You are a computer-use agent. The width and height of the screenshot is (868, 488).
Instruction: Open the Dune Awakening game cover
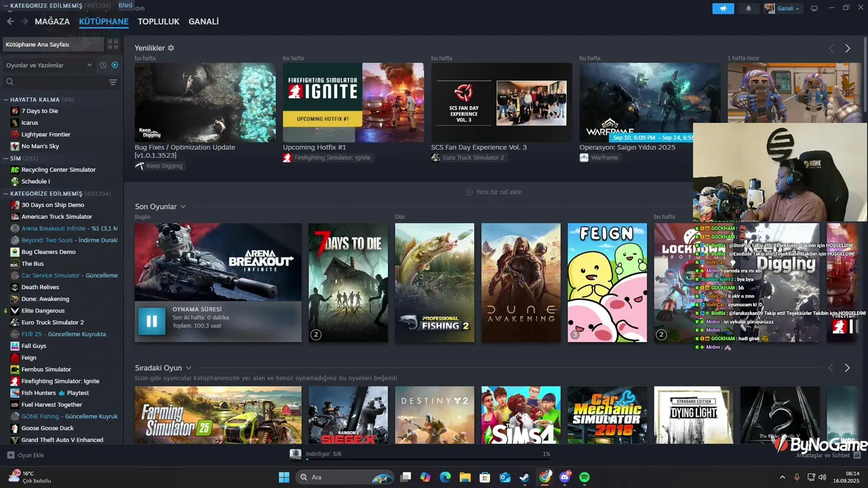coord(521,283)
